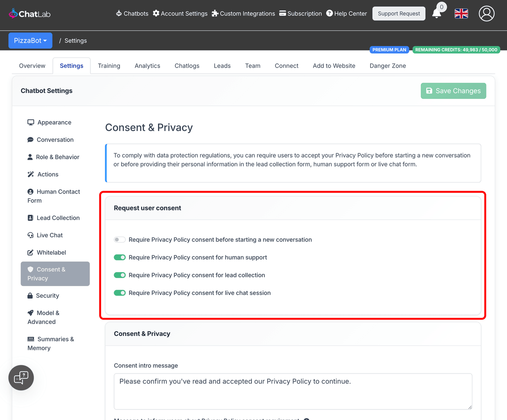Click the Save Changes button
Image resolution: width=507 pixels, height=420 pixels.
coord(453,91)
